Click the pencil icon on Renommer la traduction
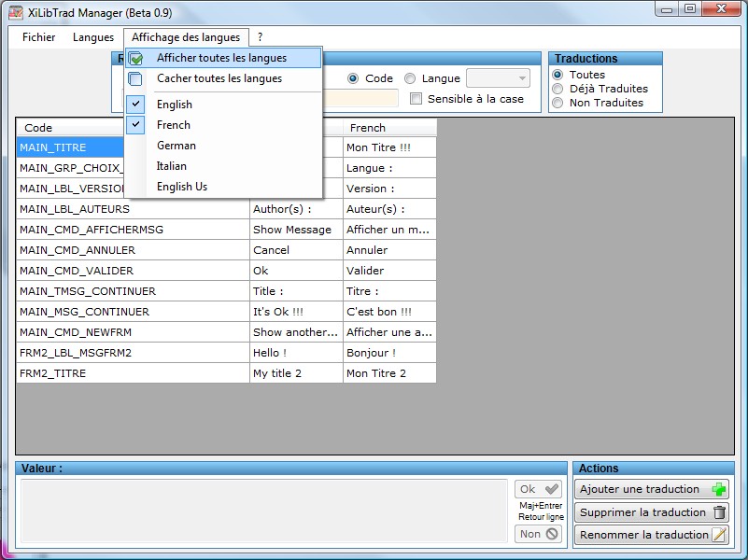 719,534
